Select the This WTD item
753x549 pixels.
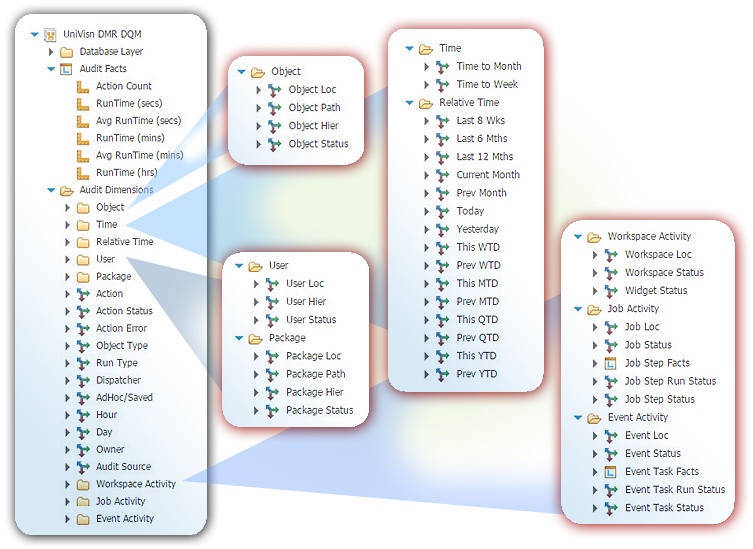point(478,247)
